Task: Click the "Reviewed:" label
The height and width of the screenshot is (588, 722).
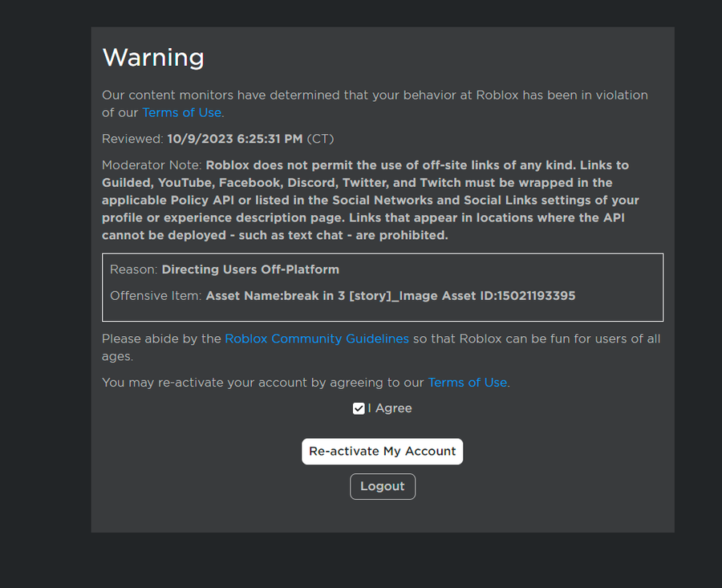Action: pyautogui.click(x=132, y=139)
